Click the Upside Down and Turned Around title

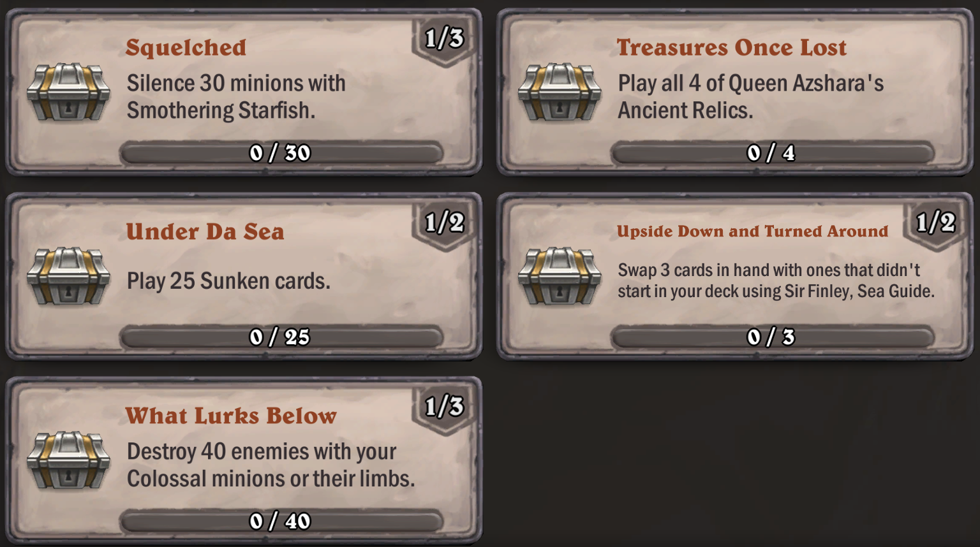[752, 231]
